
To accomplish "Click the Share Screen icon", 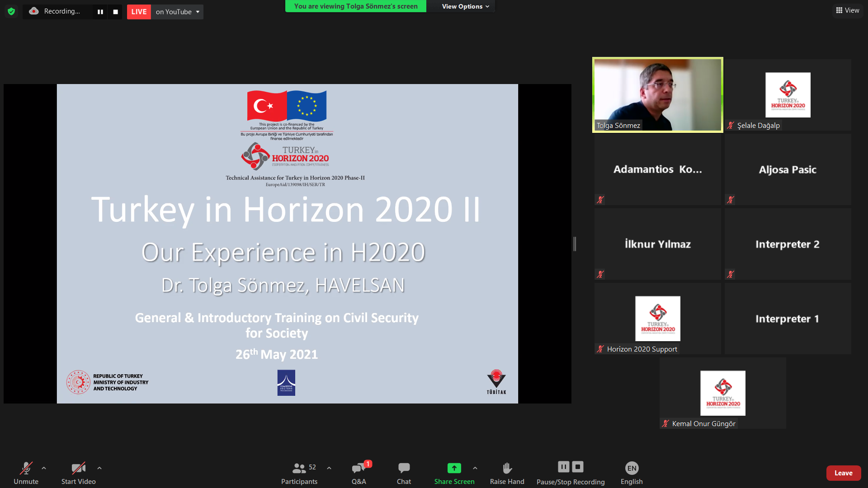I will [454, 469].
